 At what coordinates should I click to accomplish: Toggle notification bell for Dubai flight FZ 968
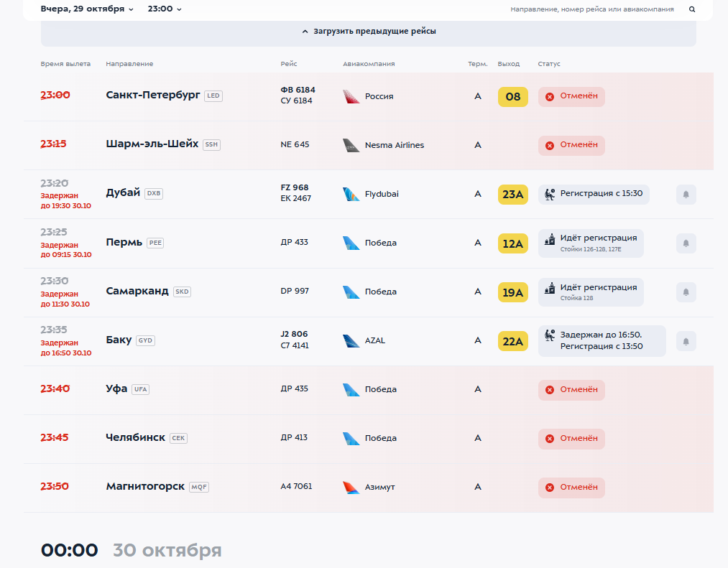click(686, 195)
